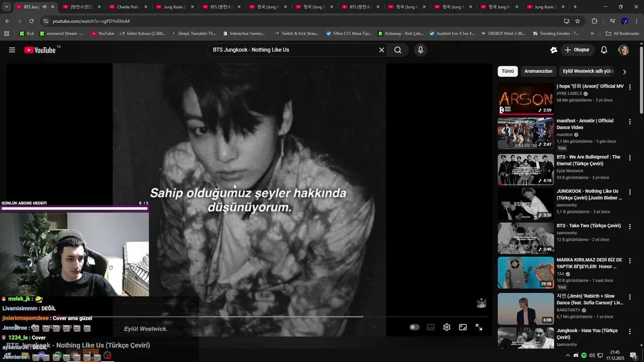Open options for MARKA KIRILMAZ video
This screenshot has width=644, height=362.
[629, 260]
